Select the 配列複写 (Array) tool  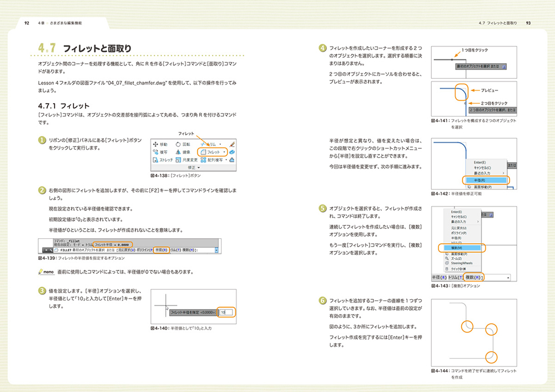click(x=211, y=160)
